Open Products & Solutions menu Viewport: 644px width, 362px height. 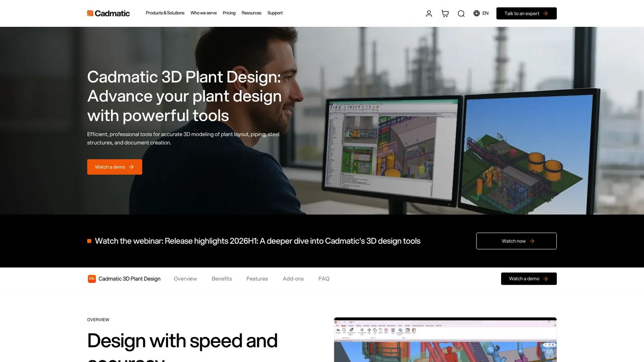pyautogui.click(x=165, y=13)
